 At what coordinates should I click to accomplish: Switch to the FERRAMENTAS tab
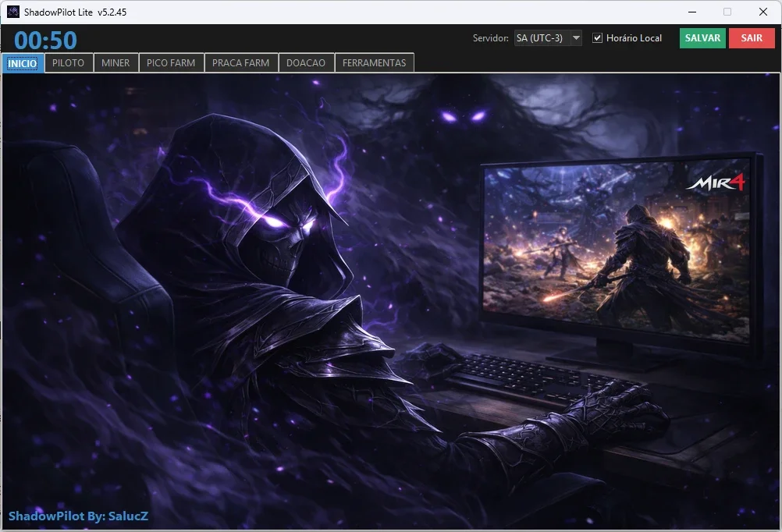click(x=374, y=63)
